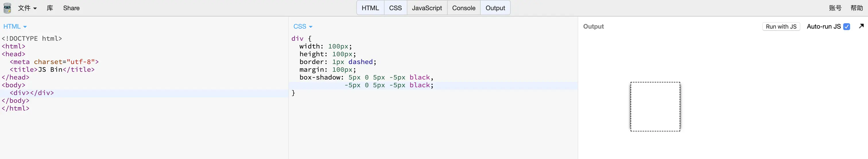The height and width of the screenshot is (159, 868).
Task: Open the 账号 account link
Action: coord(835,8)
